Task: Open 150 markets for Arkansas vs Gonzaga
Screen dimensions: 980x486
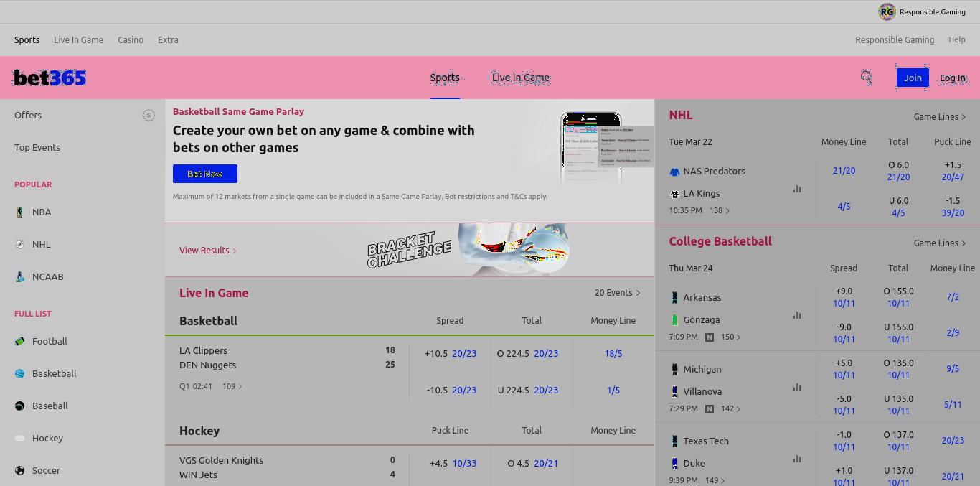Action: click(x=731, y=337)
